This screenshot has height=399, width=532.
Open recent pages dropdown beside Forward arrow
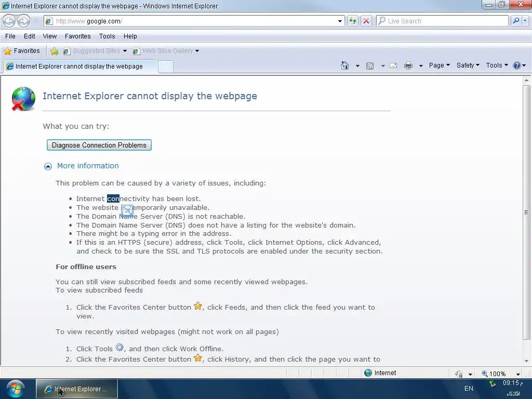(35, 21)
